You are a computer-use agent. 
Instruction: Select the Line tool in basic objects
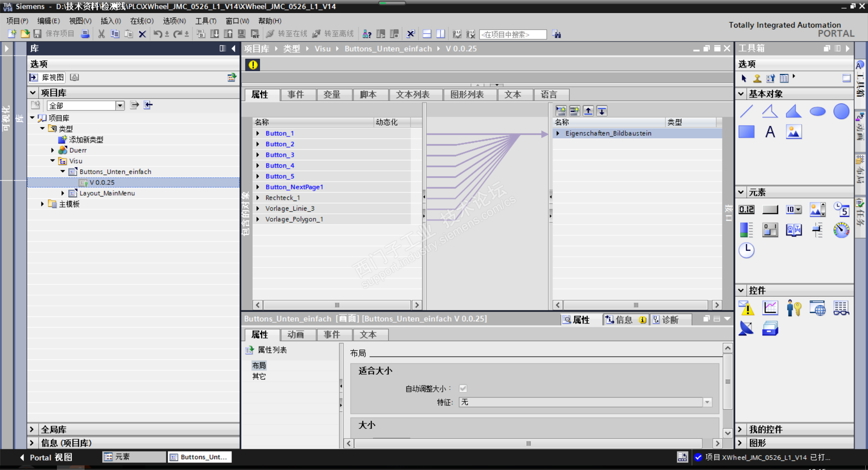pos(746,111)
